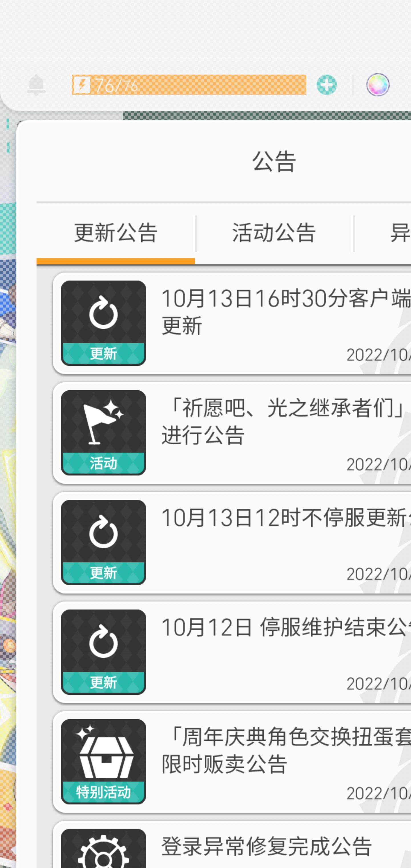Tap the treasure chest 特别活动 icon

103,761
